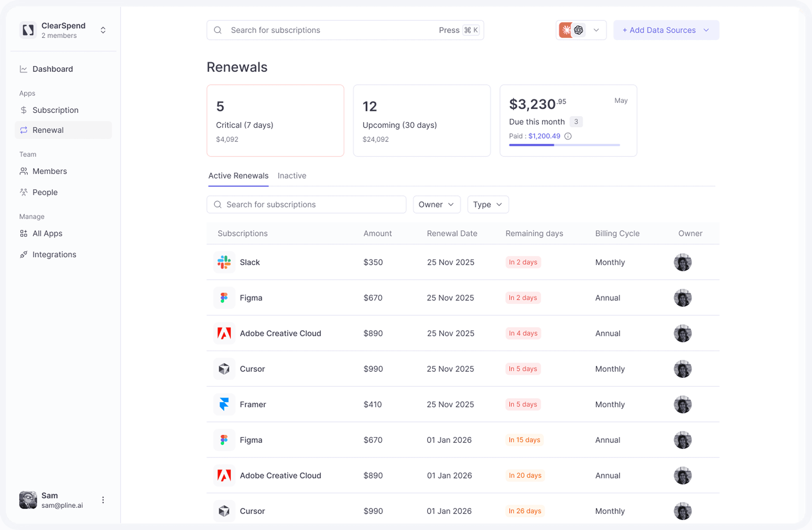The height and width of the screenshot is (530, 812).
Task: Click the OpenAI data source icon
Action: click(x=579, y=30)
